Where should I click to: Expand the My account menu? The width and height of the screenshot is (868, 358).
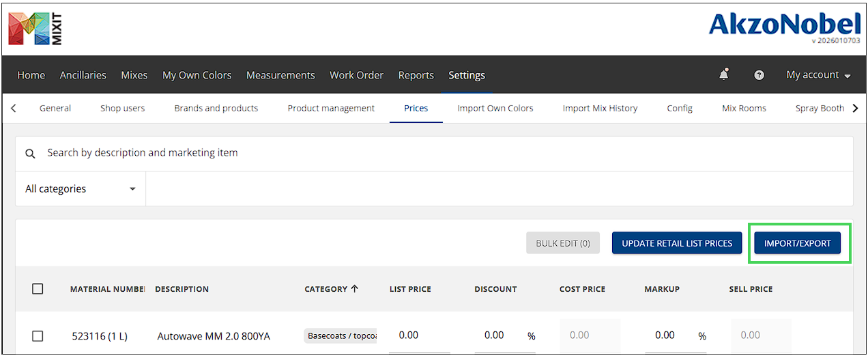(818, 75)
